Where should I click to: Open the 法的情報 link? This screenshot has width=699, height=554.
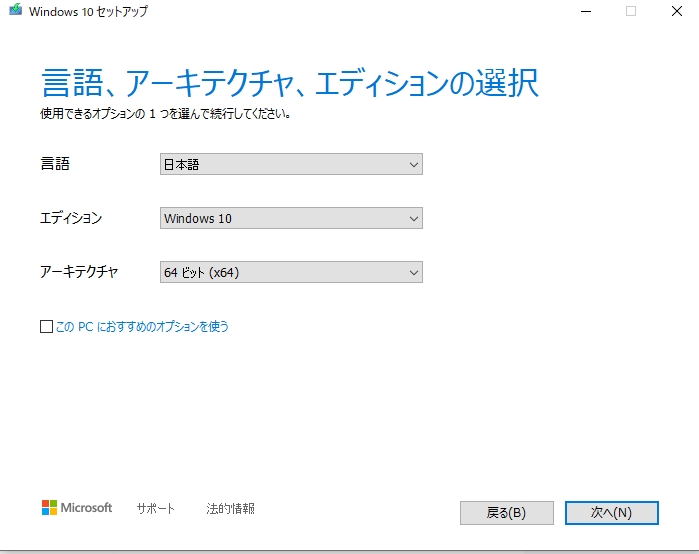click(x=230, y=509)
